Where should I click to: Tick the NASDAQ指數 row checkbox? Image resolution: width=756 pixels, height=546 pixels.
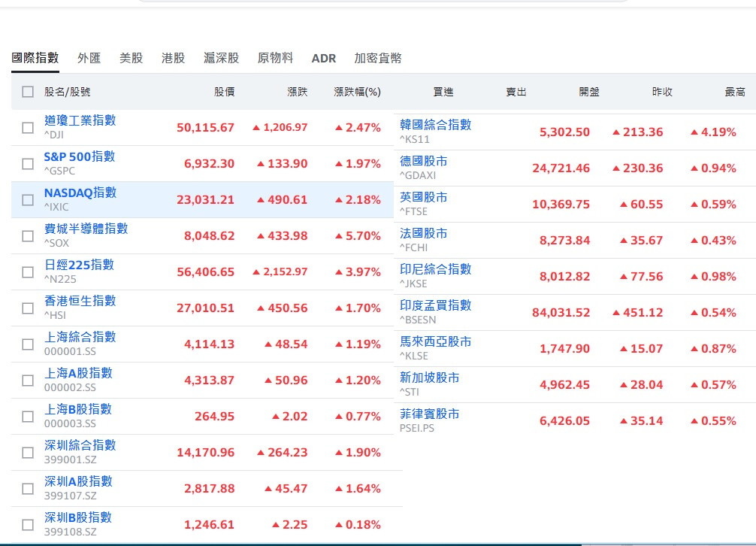pyautogui.click(x=28, y=200)
